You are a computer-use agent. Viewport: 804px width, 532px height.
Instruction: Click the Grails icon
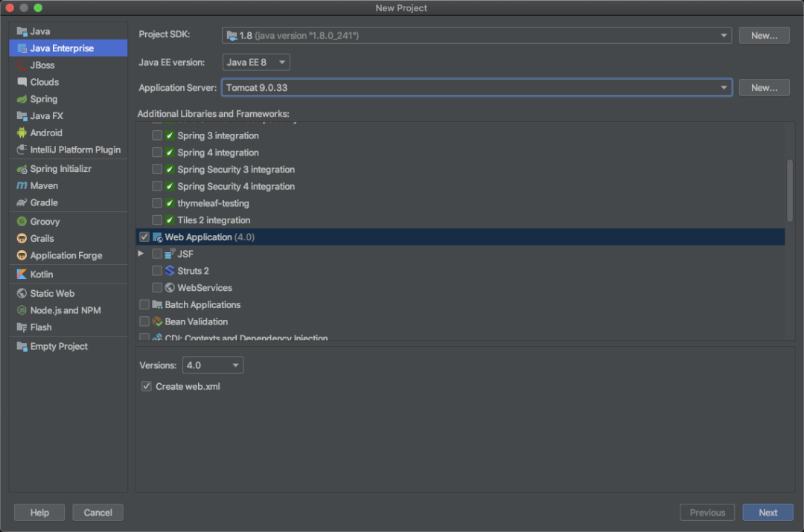coord(22,238)
